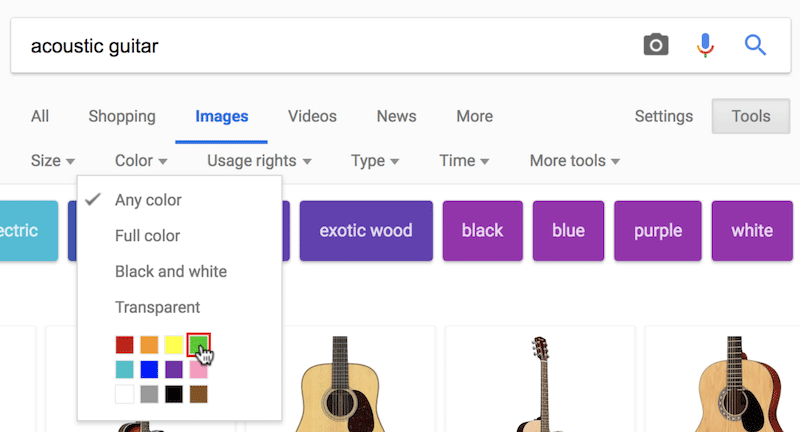Select Black and white option

click(x=170, y=272)
